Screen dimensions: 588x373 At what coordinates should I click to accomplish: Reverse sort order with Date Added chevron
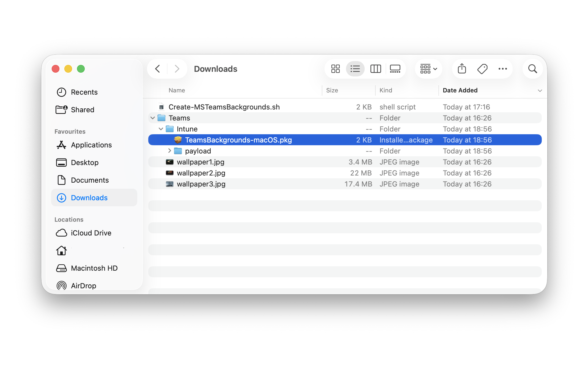[540, 90]
